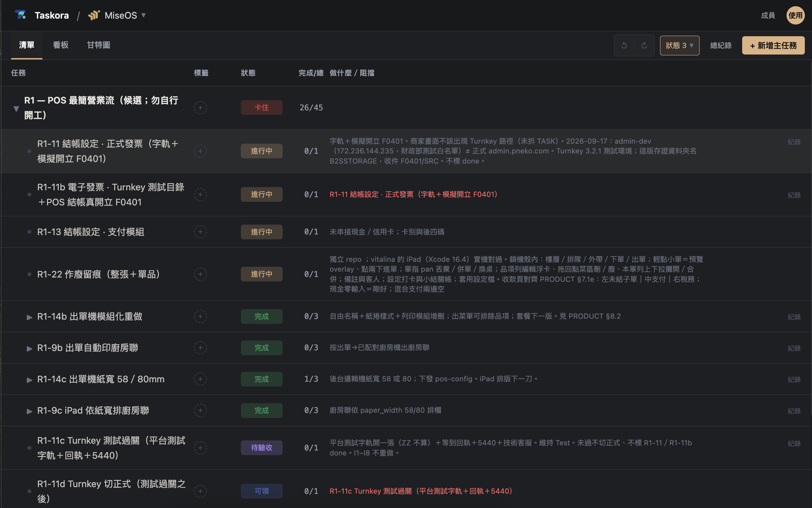Open the 總紀錄 log

(721, 45)
